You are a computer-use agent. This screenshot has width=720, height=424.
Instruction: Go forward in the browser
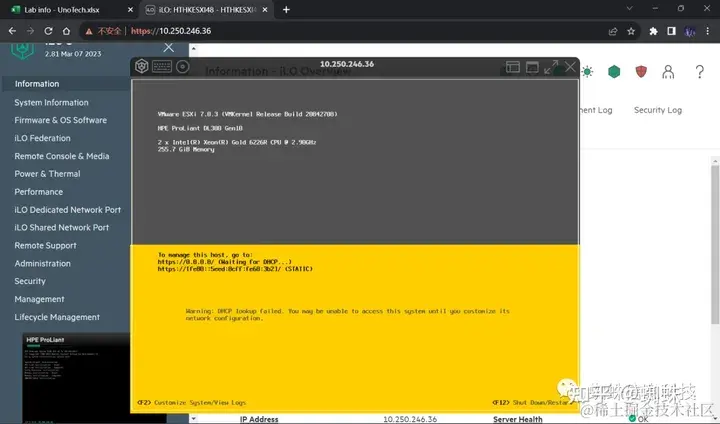[30, 31]
